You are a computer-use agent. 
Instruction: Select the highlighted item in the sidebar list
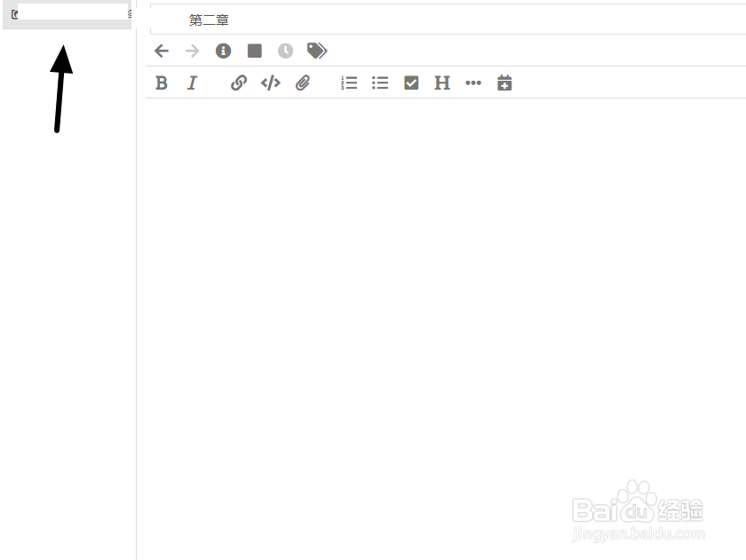coord(67,14)
